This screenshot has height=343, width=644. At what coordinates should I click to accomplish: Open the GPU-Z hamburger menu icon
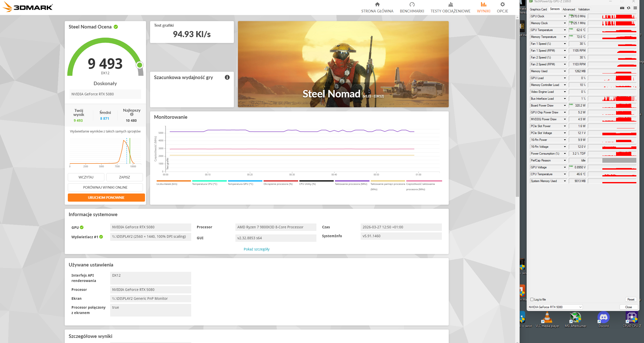click(x=635, y=8)
